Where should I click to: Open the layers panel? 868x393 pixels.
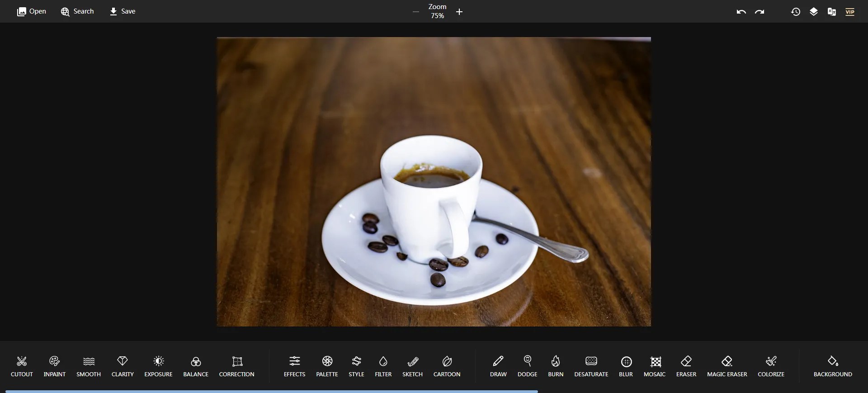click(814, 12)
